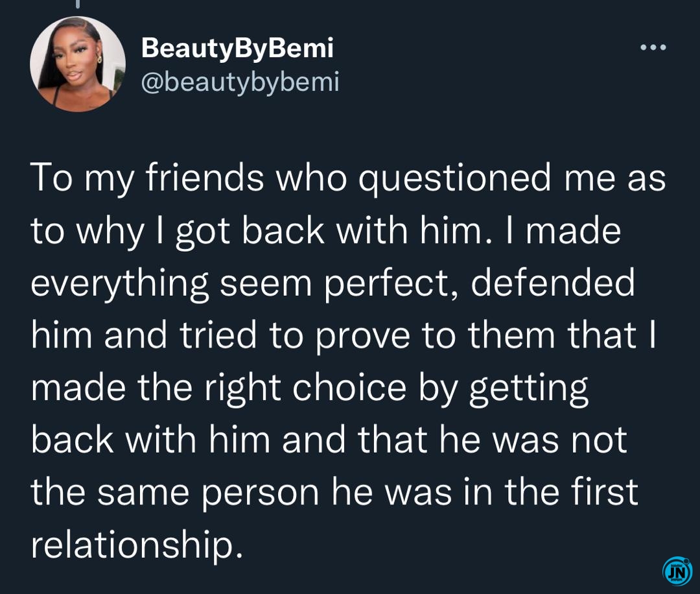The height and width of the screenshot is (594, 700).
Task: Open the @beautybybemi handle link
Action: click(240, 82)
